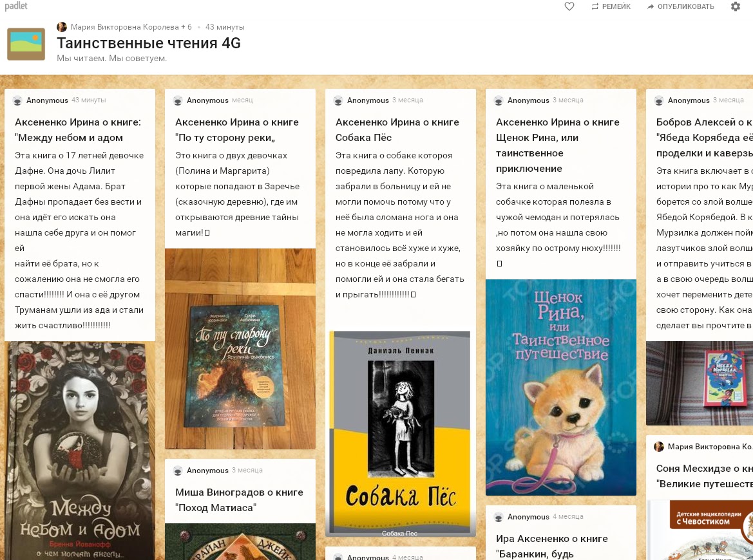Click the padlet logo

[x=16, y=6]
